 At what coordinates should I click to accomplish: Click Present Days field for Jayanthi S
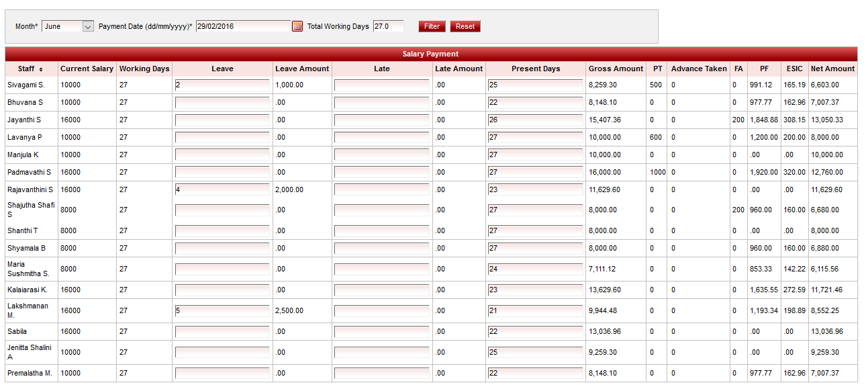(x=535, y=120)
